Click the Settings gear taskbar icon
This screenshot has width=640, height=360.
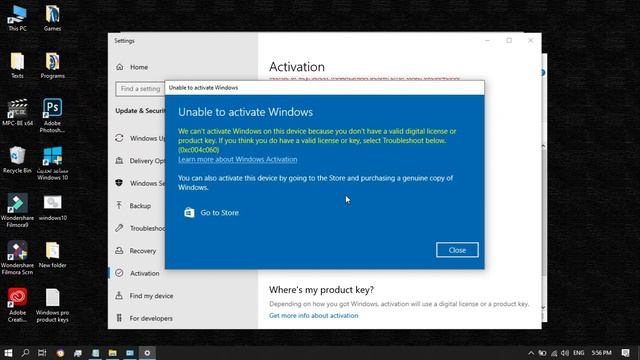[147, 353]
